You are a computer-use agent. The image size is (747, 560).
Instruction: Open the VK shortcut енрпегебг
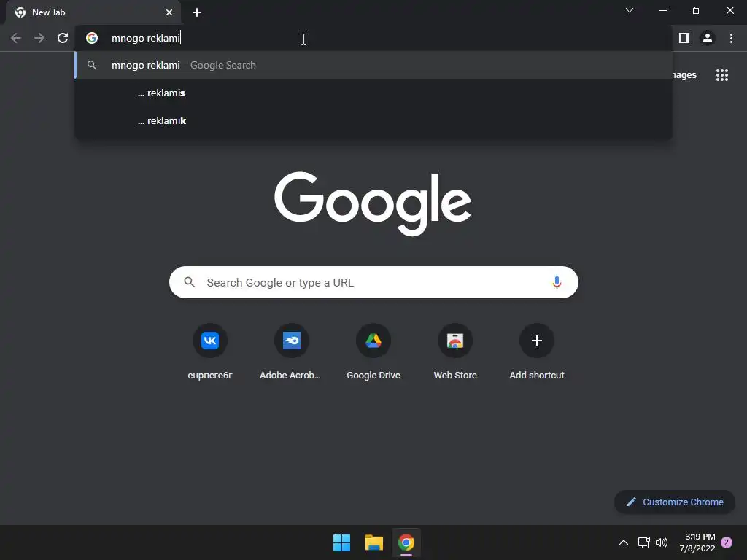click(210, 351)
